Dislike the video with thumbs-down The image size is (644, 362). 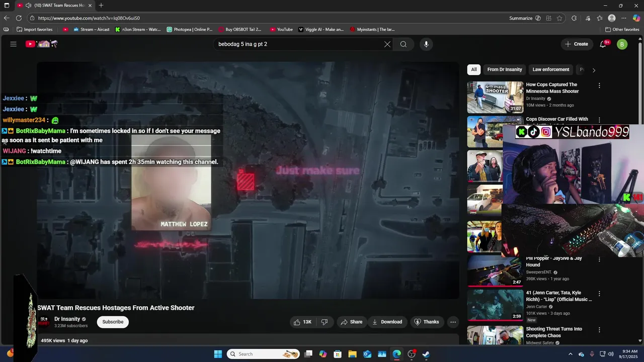[x=325, y=322]
